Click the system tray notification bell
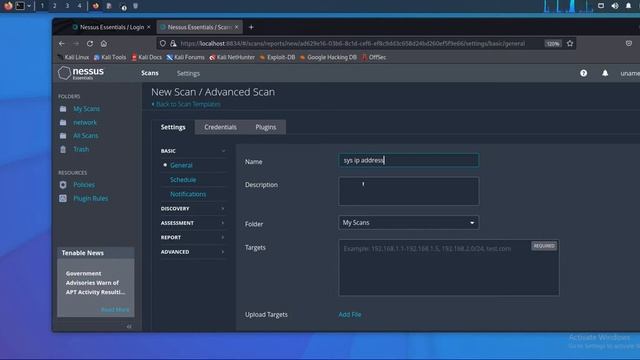 pyautogui.click(x=629, y=6)
